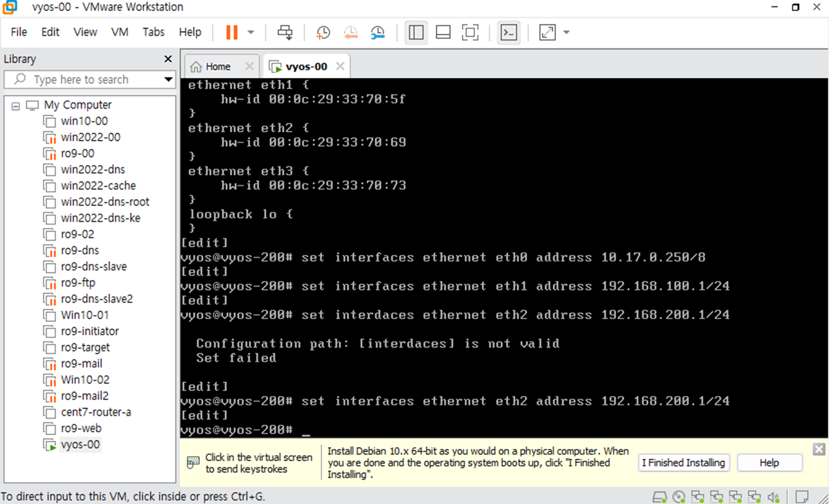
Task: Select win10-00 in the library
Action: click(84, 121)
